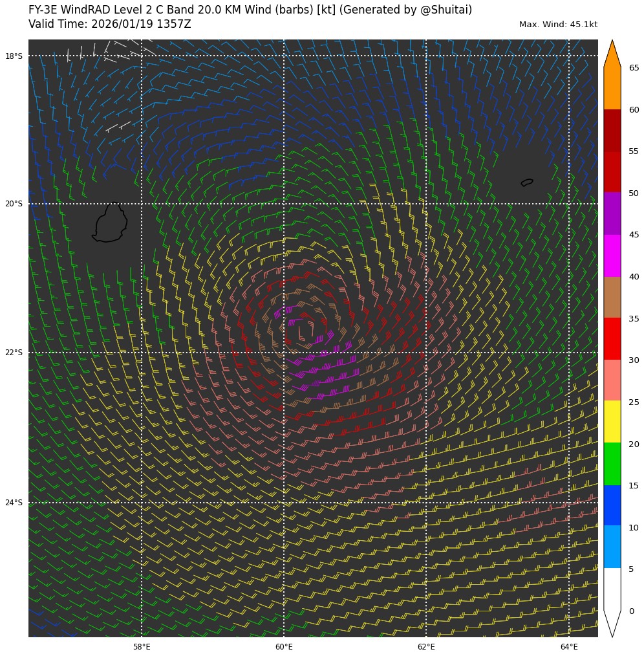Image resolution: width=644 pixels, height=656 pixels.
Task: Click the 18°S latitude axis label
Action: click(14, 56)
